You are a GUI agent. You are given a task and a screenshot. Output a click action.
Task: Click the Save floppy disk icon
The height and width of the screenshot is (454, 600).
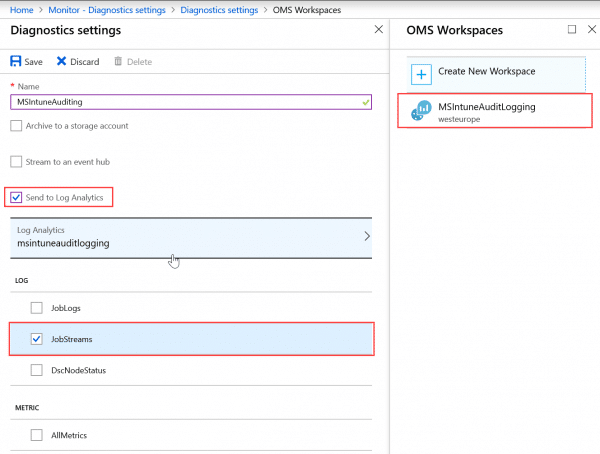(x=16, y=61)
